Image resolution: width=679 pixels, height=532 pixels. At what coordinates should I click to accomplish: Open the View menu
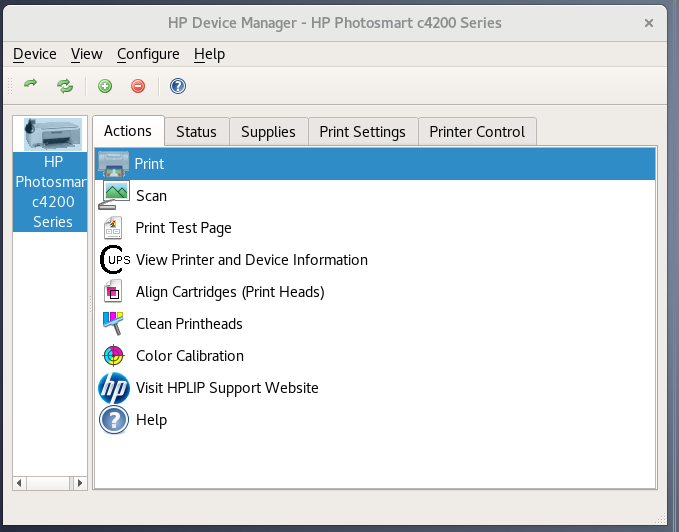(x=87, y=54)
